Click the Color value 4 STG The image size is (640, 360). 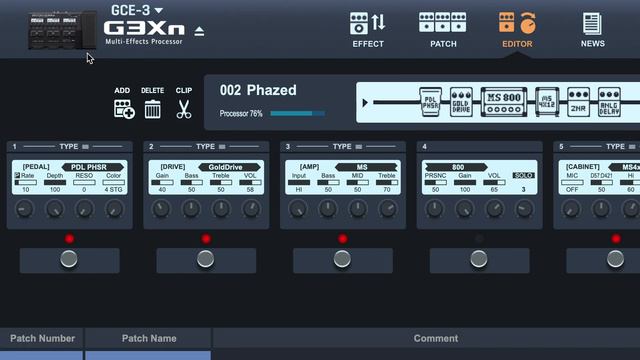coord(113,189)
